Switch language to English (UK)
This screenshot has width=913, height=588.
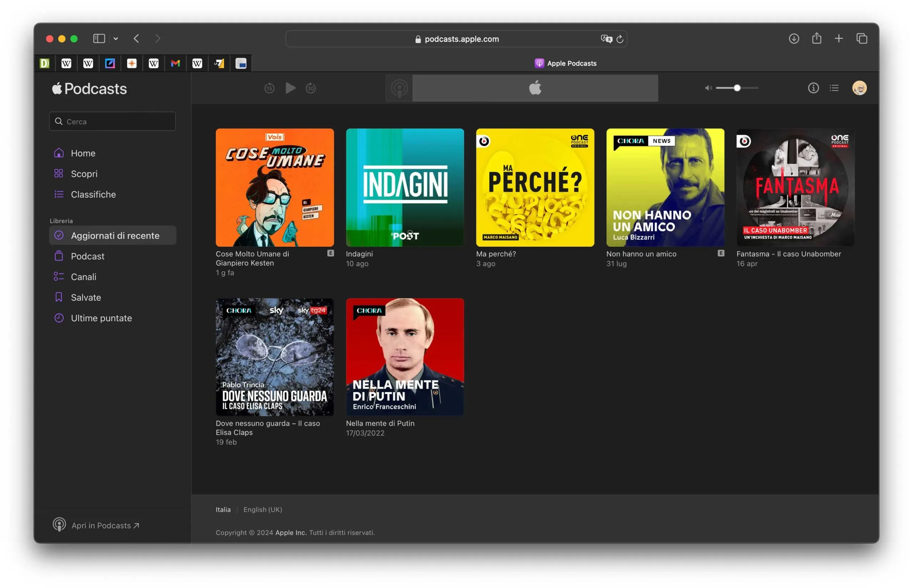(263, 510)
